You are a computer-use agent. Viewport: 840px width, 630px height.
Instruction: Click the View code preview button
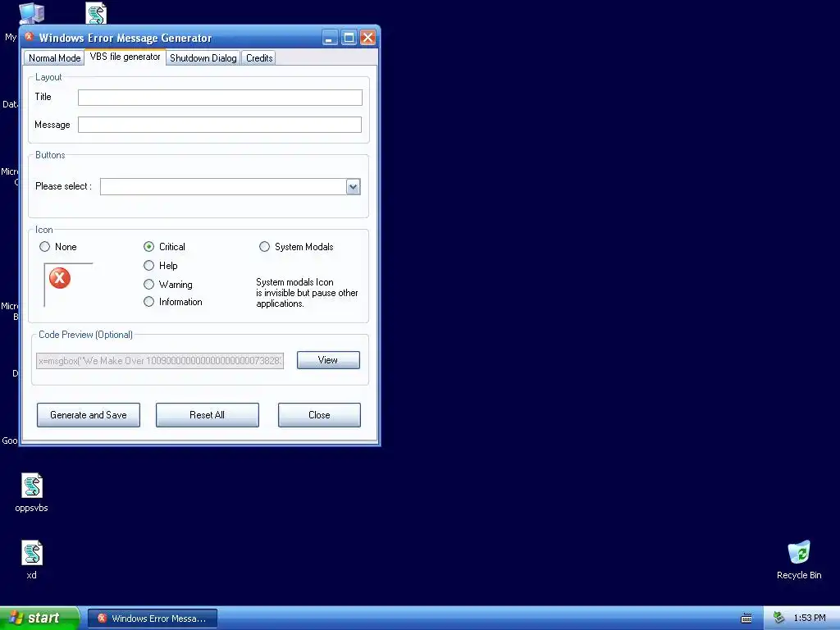point(328,360)
